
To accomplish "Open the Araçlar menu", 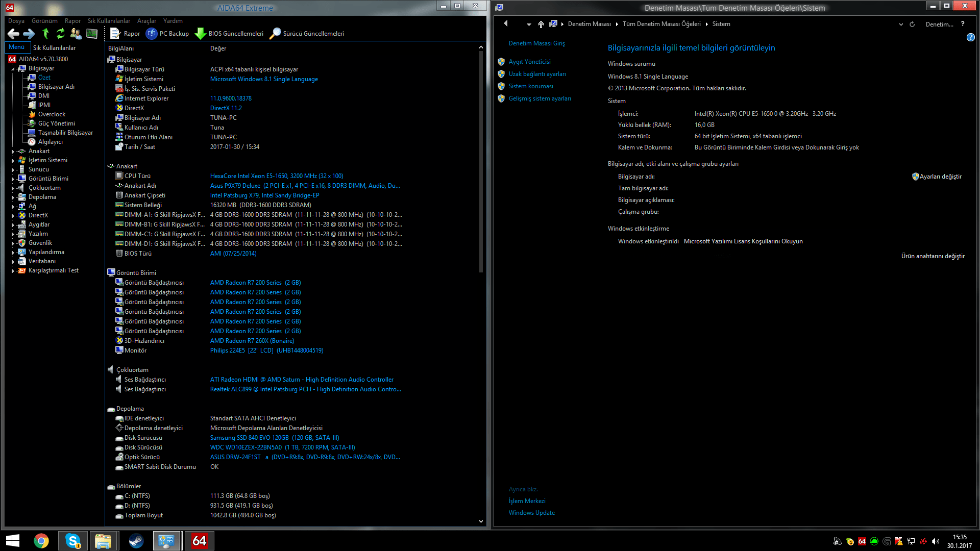I will pyautogui.click(x=146, y=21).
